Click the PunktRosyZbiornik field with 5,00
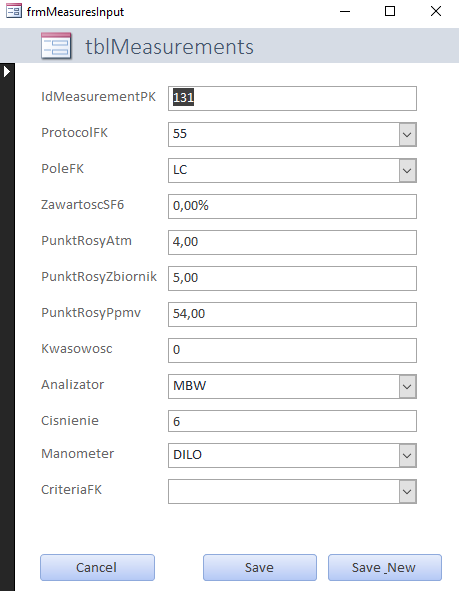 point(292,279)
